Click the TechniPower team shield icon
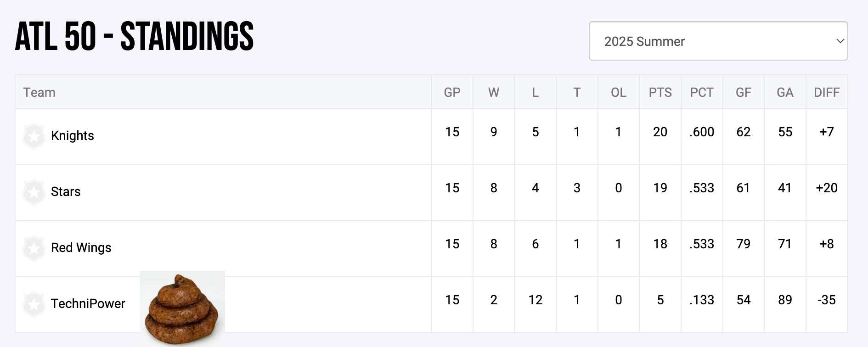868x347 pixels. 34,304
